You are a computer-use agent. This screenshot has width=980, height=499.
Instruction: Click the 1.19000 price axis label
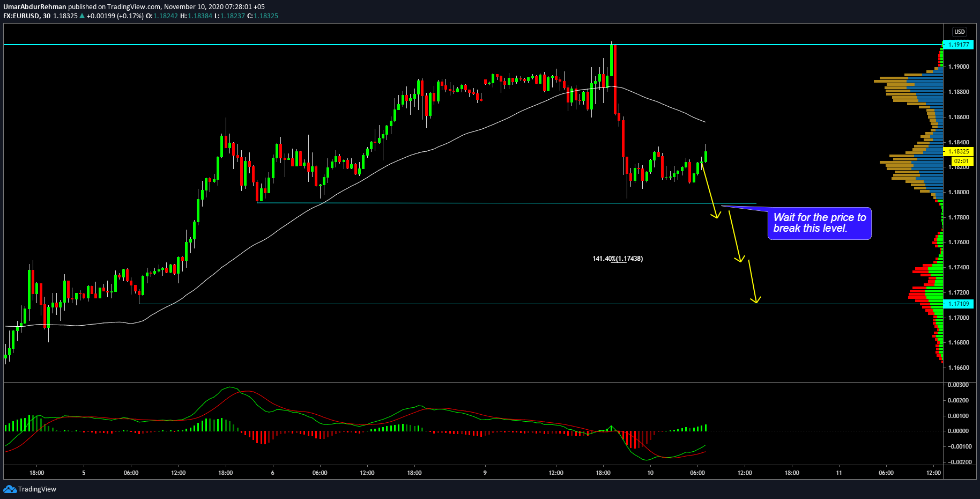coord(959,67)
